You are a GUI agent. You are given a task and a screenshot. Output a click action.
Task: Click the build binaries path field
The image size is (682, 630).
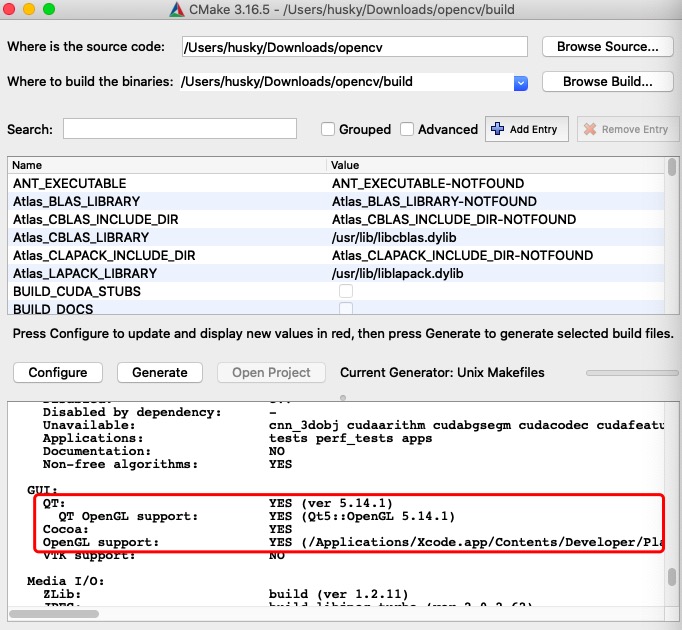click(x=346, y=82)
